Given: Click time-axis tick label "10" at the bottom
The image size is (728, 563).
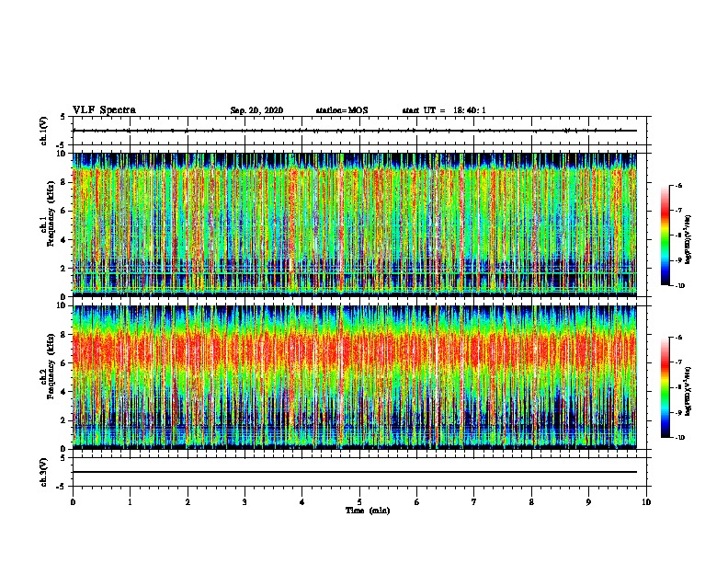Looking at the screenshot, I should click(x=646, y=501).
